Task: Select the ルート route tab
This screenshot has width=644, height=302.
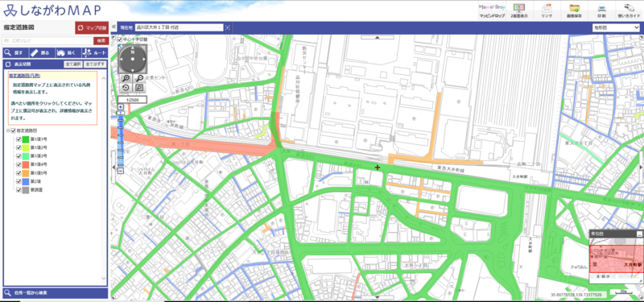Action: 94,52
